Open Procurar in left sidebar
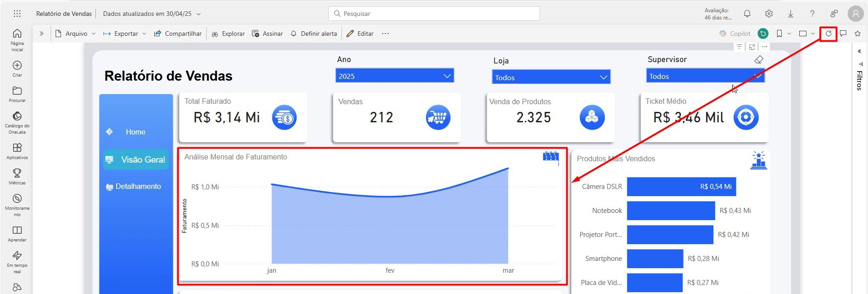Viewport: 868px width, 294px height. (x=17, y=94)
